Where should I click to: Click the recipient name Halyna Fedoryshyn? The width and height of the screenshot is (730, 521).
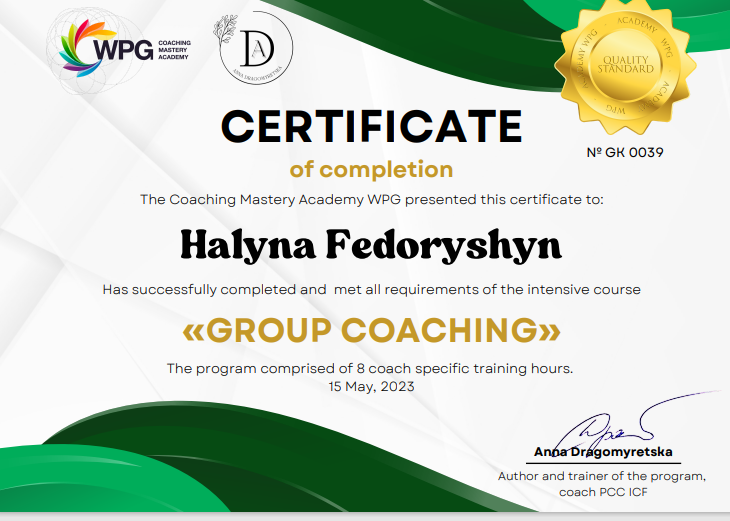(x=371, y=243)
